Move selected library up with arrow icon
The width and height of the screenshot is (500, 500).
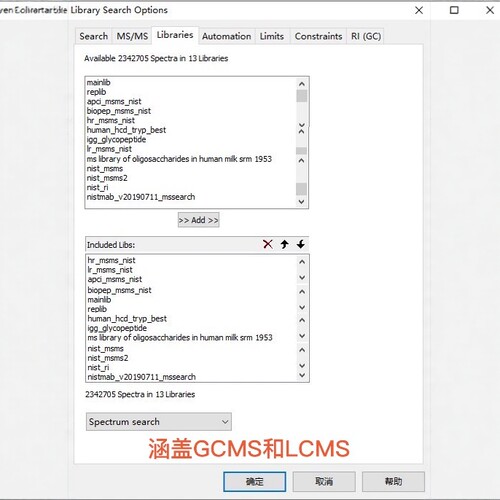(284, 244)
